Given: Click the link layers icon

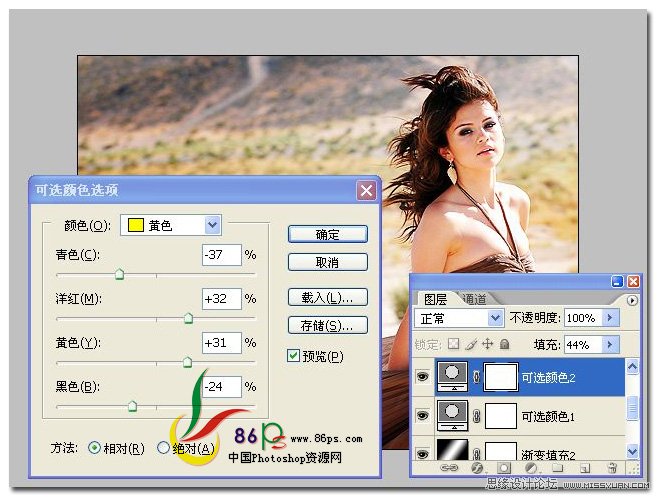Looking at the screenshot, I should [x=449, y=468].
